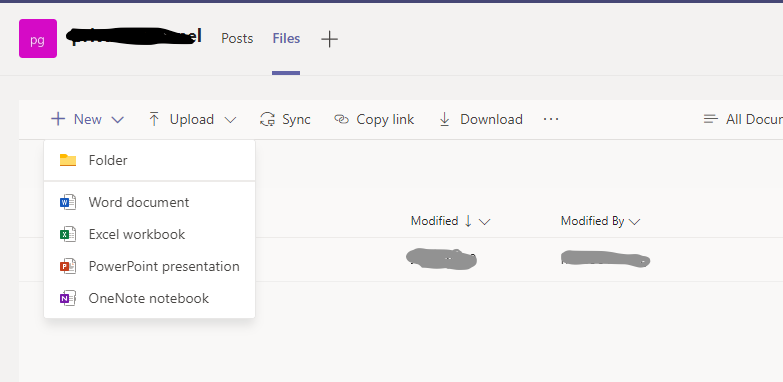Image resolution: width=783 pixels, height=382 pixels.
Task: Click the pink 'pg' team avatar
Action: pos(38,38)
